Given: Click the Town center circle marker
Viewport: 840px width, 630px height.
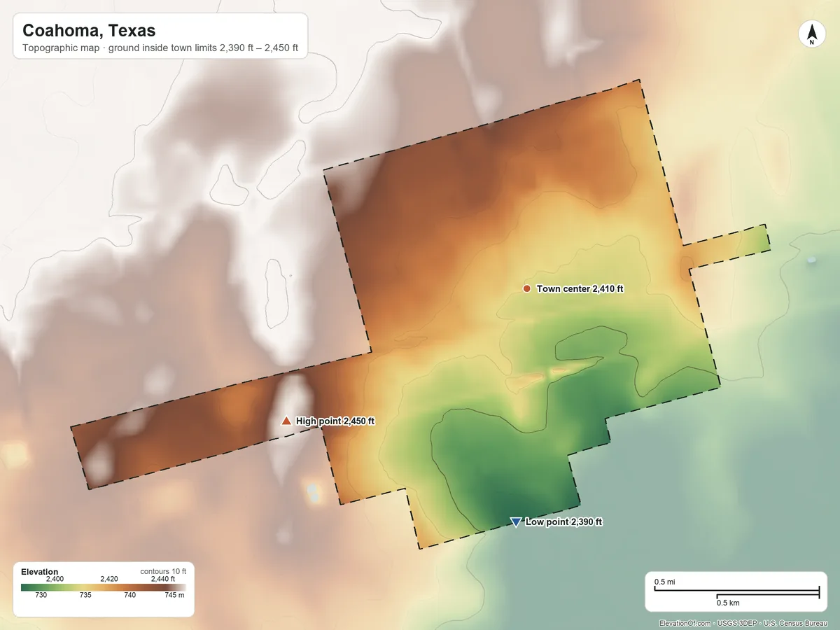Looking at the screenshot, I should [x=527, y=288].
